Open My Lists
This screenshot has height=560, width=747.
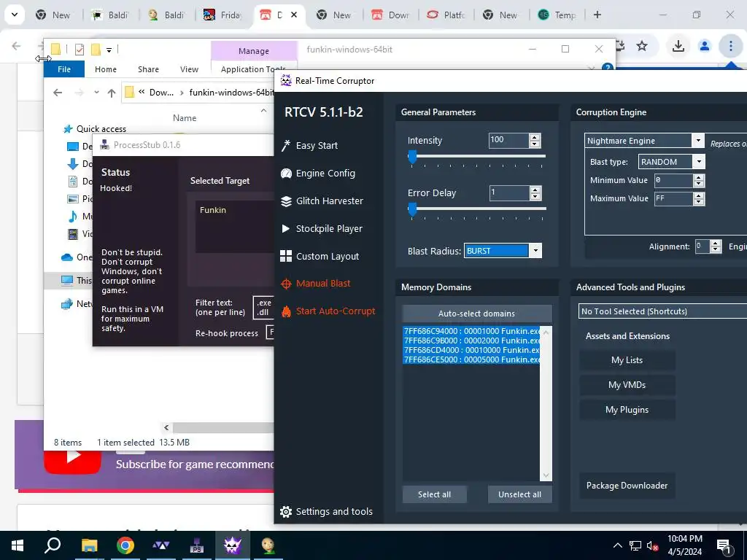coord(627,360)
